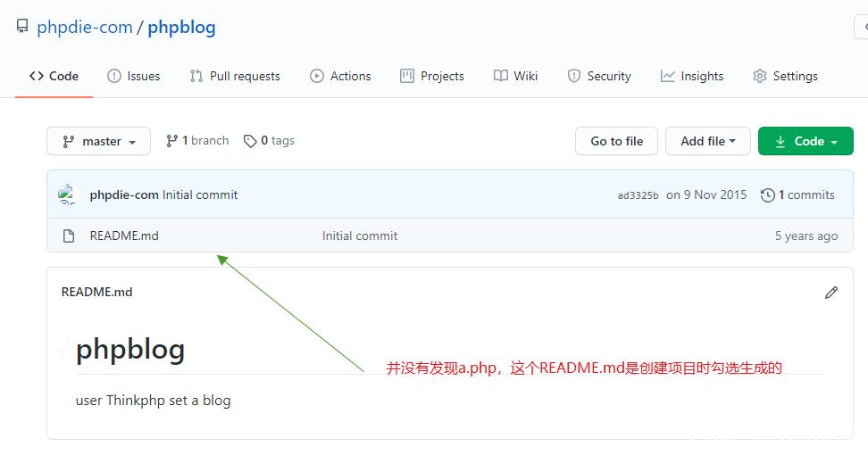Click the download arrow icon in Code button
The width and height of the screenshot is (868, 455).
pyautogui.click(x=780, y=142)
